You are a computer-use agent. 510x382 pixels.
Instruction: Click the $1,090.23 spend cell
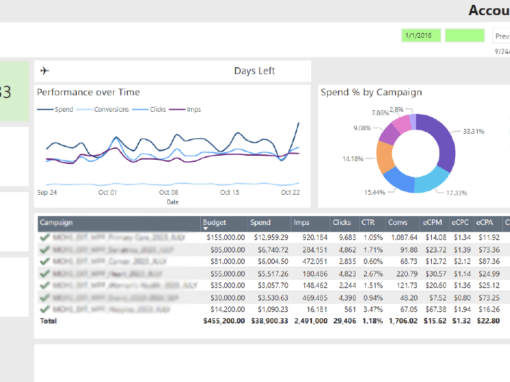pyautogui.click(x=273, y=309)
